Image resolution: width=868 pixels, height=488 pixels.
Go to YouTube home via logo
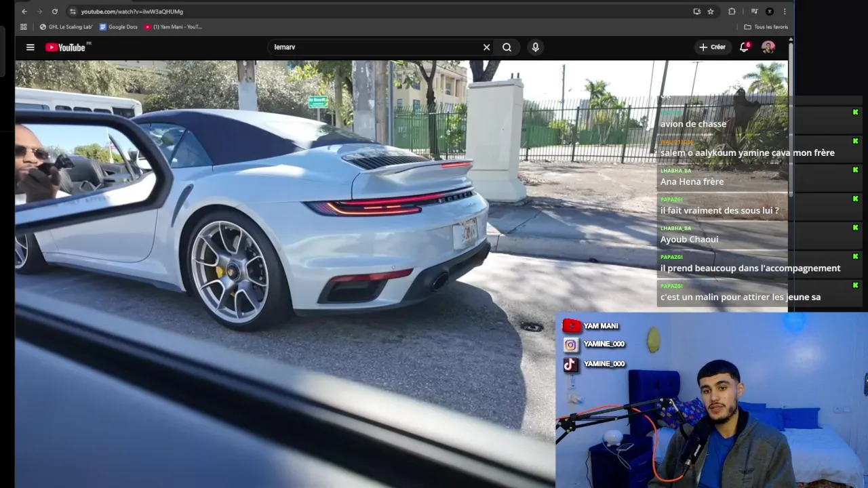pos(65,47)
